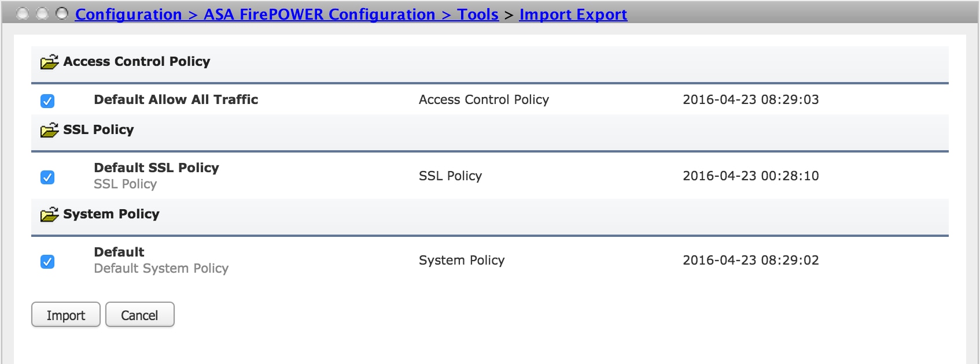980x364 pixels.
Task: Click the Access Control Policy folder icon
Action: pos(50,62)
